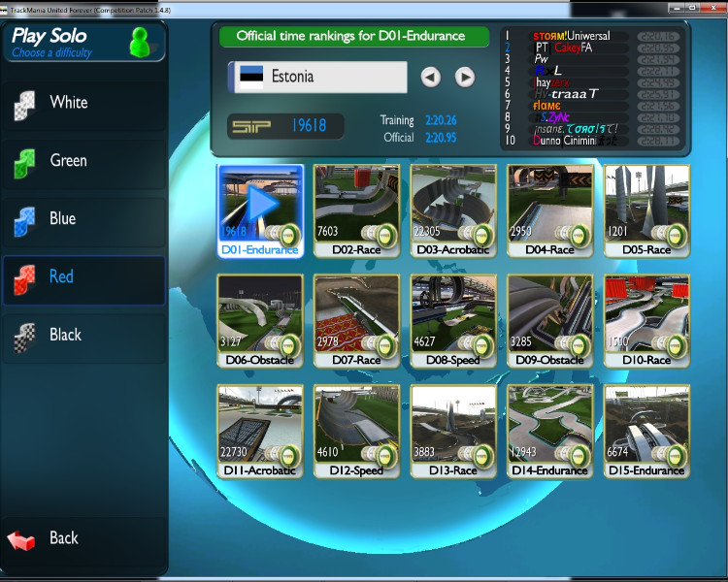Click the white checkered flag icon
This screenshot has width=728, height=582.
tap(23, 104)
